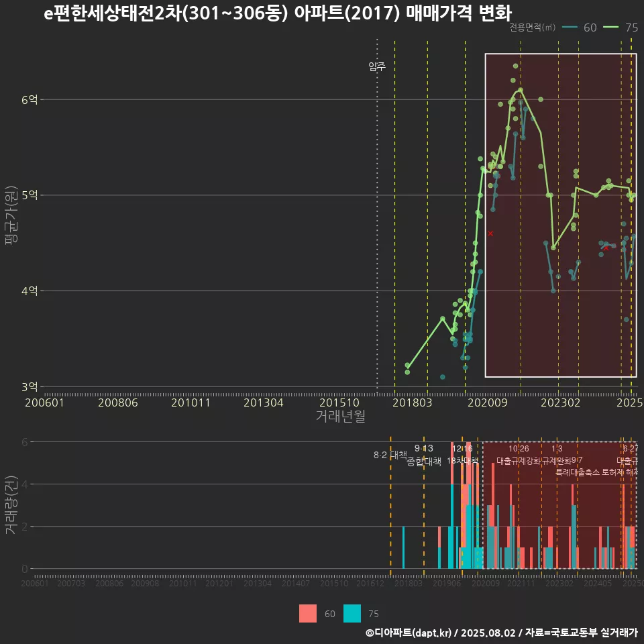
Task: Click 201407 on the volume chart axis
Action: [x=296, y=583]
